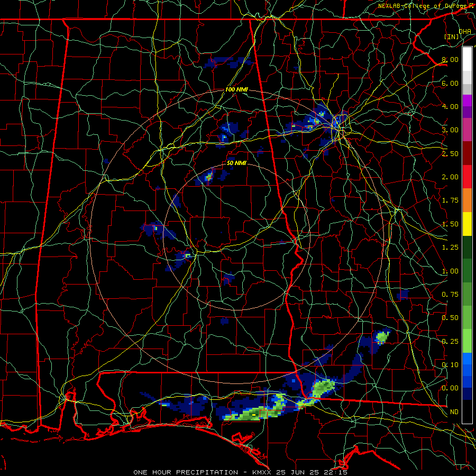The width and height of the screenshot is (476, 476).
Task: Click the "NEXLAB-College of DuPage" credit text
Action: tap(422, 6)
